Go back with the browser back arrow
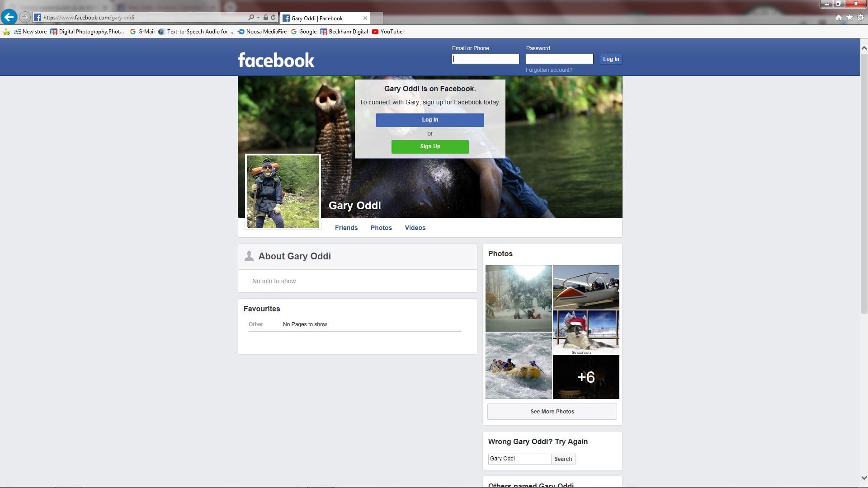This screenshot has height=488, width=868. click(x=9, y=17)
